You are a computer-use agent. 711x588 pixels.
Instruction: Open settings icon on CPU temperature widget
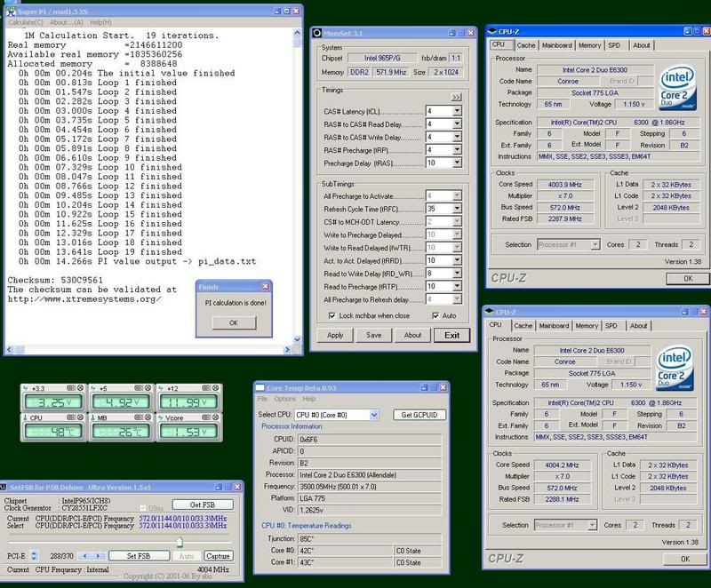pos(71,417)
